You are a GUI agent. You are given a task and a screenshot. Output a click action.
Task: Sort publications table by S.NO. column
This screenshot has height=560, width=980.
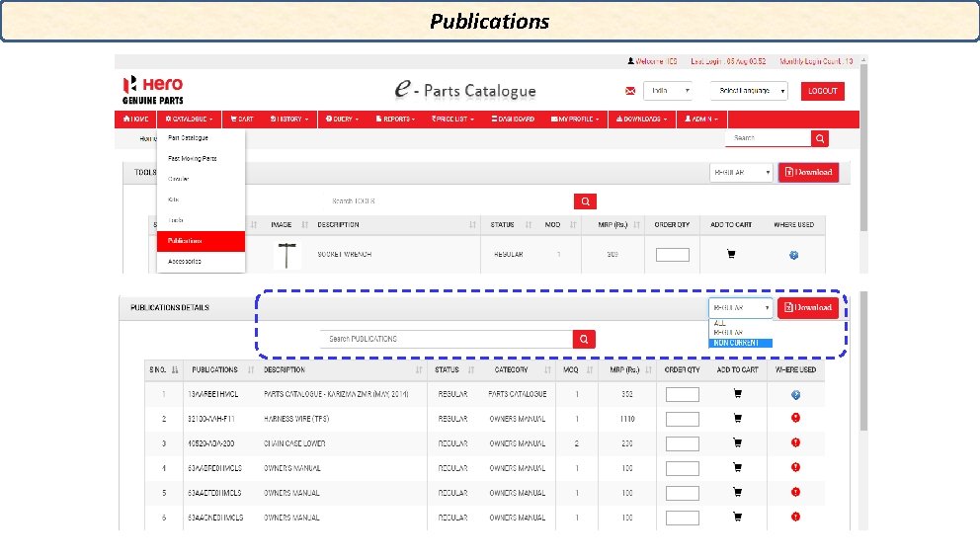pyautogui.click(x=175, y=370)
